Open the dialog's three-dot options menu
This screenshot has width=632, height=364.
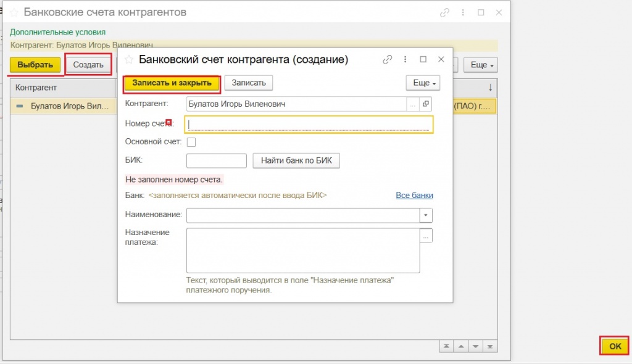click(405, 60)
